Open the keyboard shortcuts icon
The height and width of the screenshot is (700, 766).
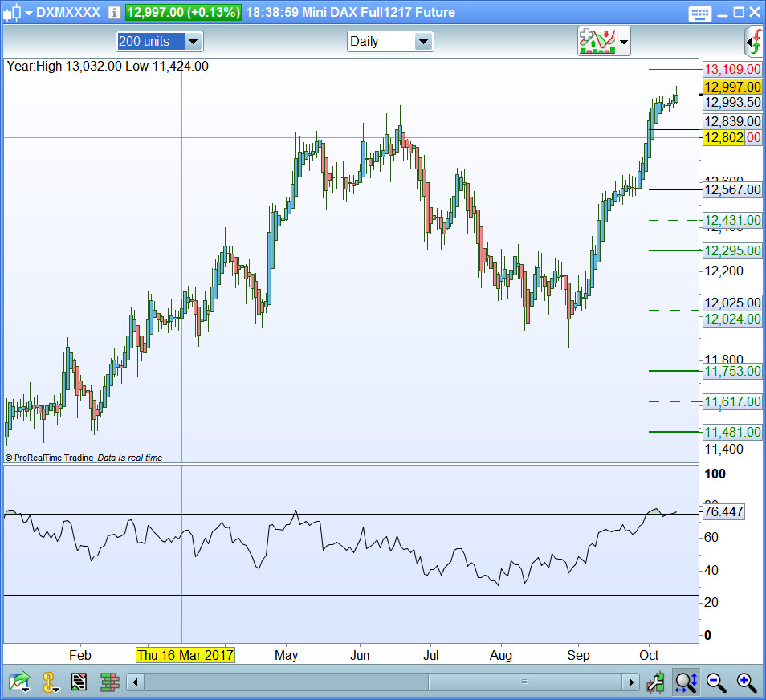[699, 14]
